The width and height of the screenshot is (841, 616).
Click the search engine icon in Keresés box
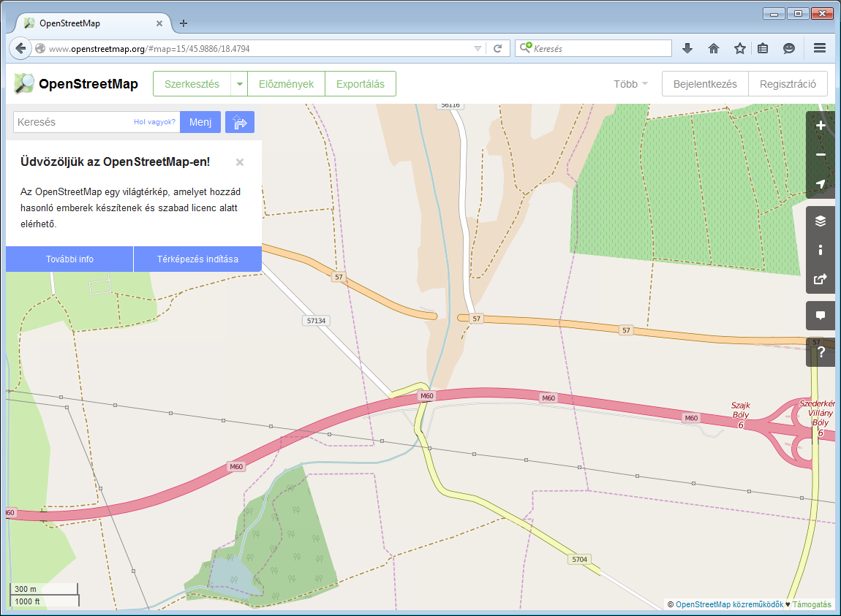(526, 47)
